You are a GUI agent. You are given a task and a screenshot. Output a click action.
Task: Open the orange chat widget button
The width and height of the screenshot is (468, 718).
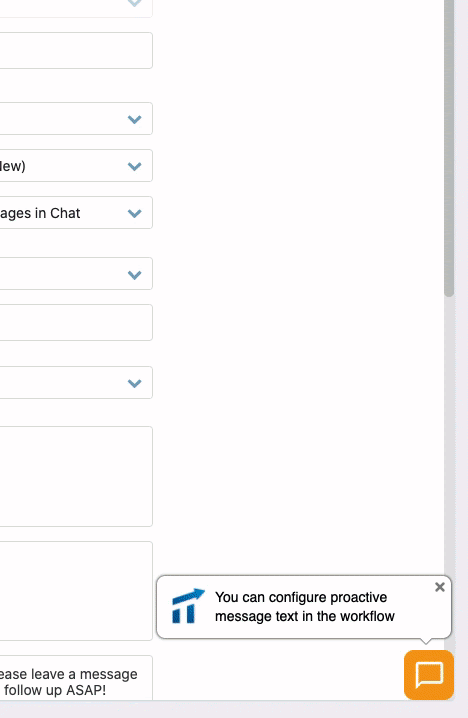click(x=429, y=675)
